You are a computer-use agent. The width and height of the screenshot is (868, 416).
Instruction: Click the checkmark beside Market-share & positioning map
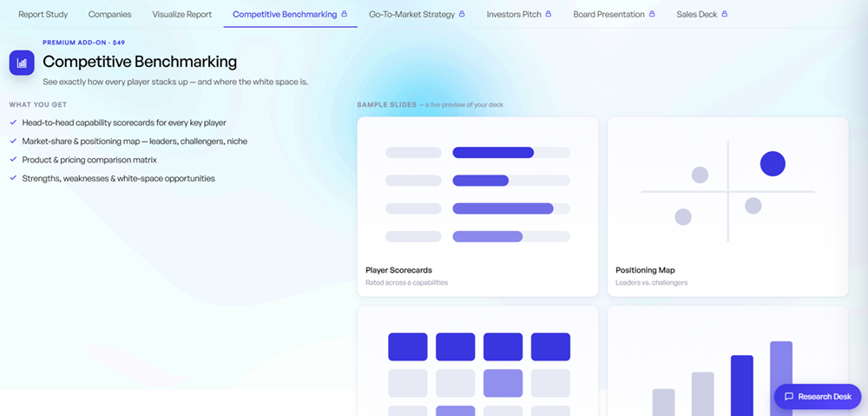13,141
